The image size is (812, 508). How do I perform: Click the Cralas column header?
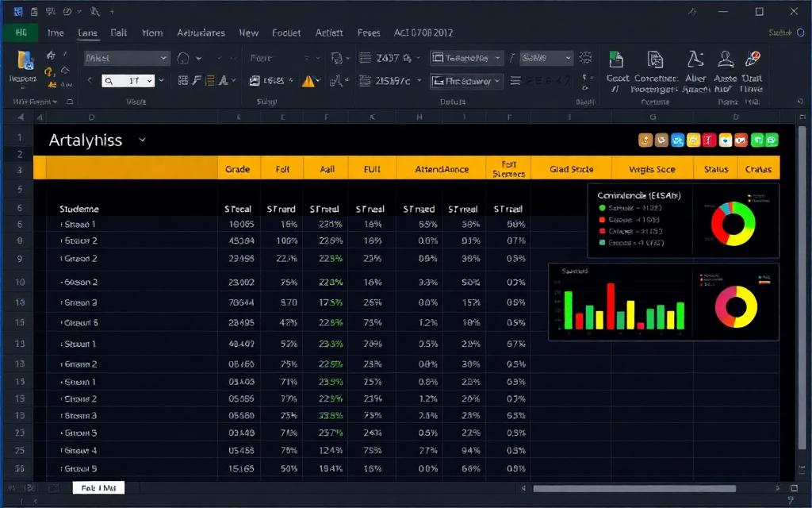[758, 169]
